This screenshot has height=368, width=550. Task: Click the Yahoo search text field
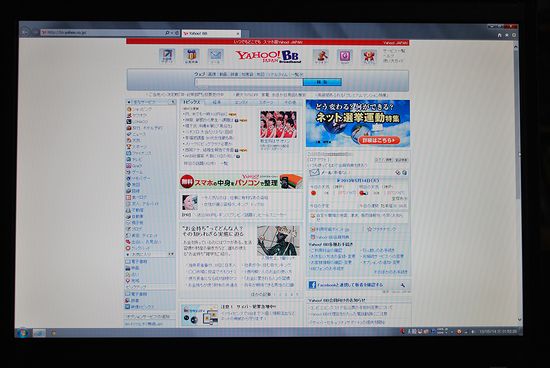click(x=248, y=82)
